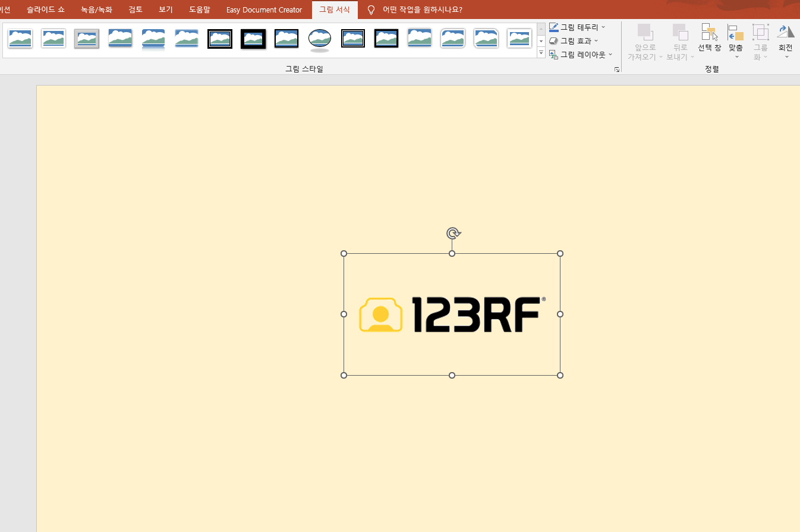800x532 pixels.
Task: Apply the Compound Frame Black picture style
Action: pyautogui.click(x=353, y=39)
